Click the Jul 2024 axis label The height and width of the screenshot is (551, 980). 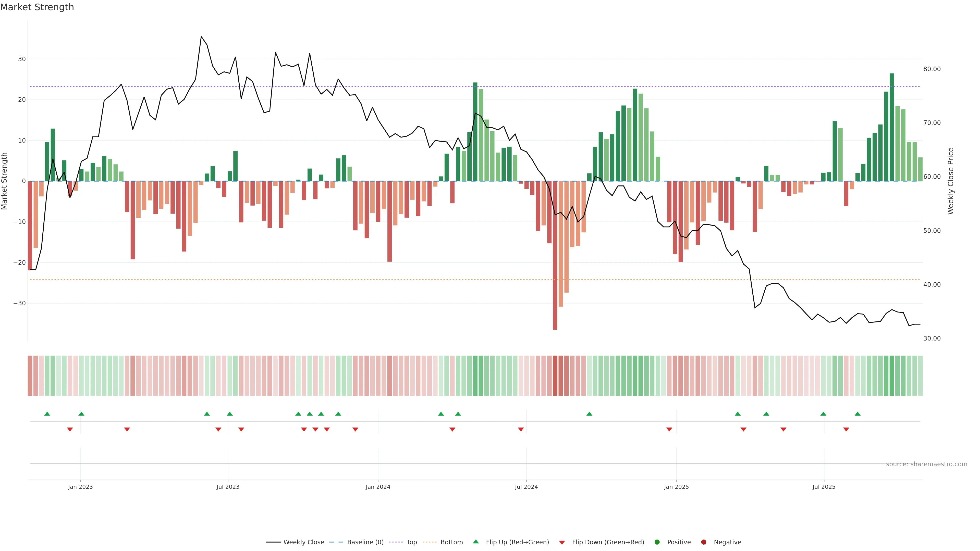[x=526, y=487]
